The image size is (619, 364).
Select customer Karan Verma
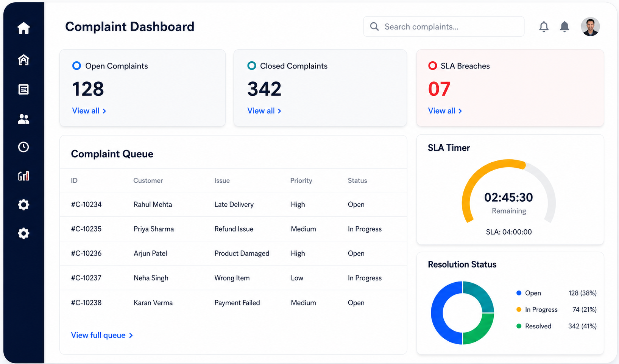[x=153, y=303]
